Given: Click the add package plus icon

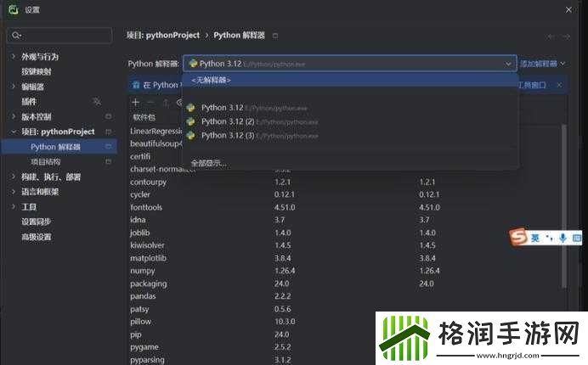Looking at the screenshot, I should 135,102.
